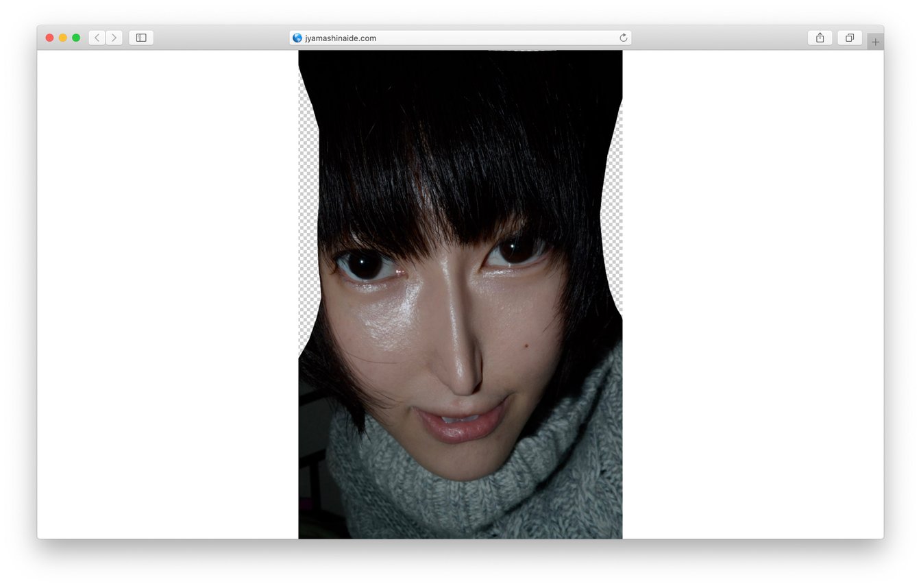Click empty toolbar space right of address bar

coord(720,38)
